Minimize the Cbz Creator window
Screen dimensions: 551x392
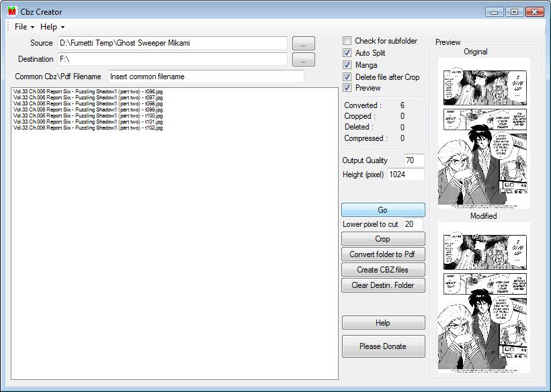click(494, 12)
